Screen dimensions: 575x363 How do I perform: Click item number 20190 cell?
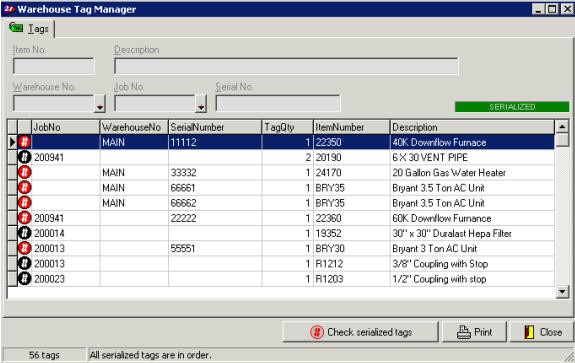pos(352,157)
